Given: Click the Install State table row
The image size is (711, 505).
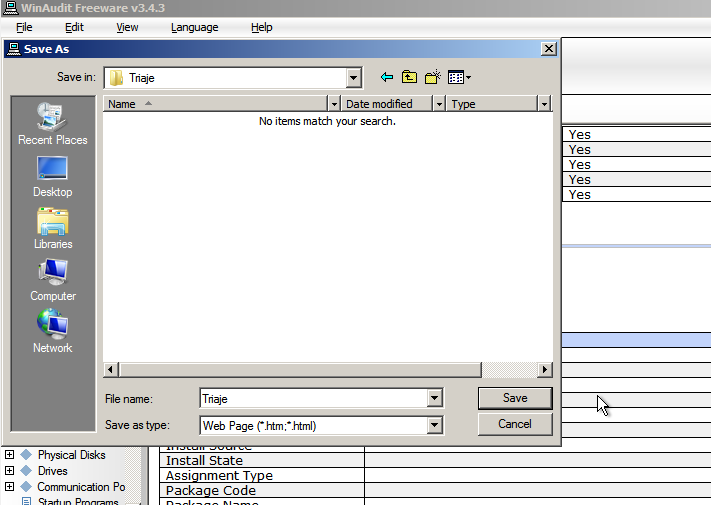Looking at the screenshot, I should point(435,460).
